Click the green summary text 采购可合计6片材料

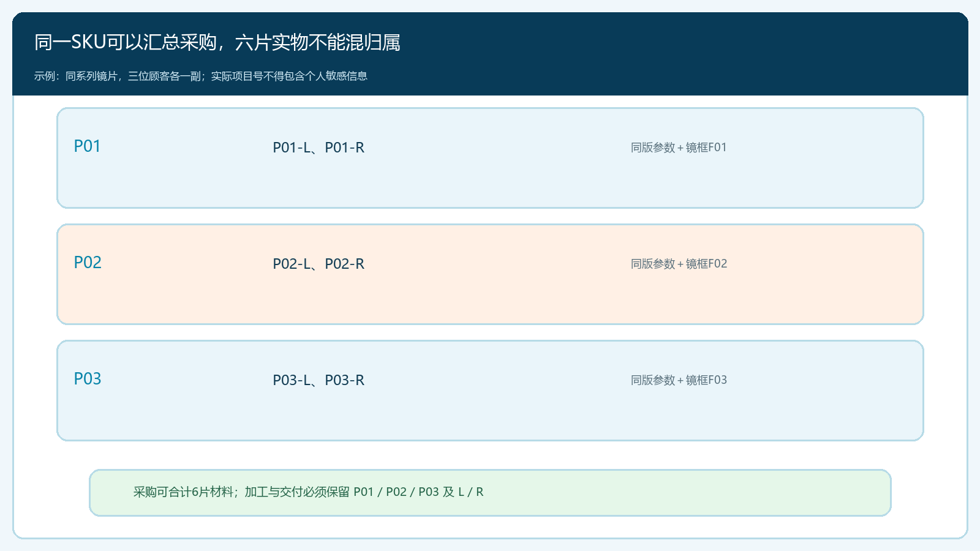[x=308, y=492]
